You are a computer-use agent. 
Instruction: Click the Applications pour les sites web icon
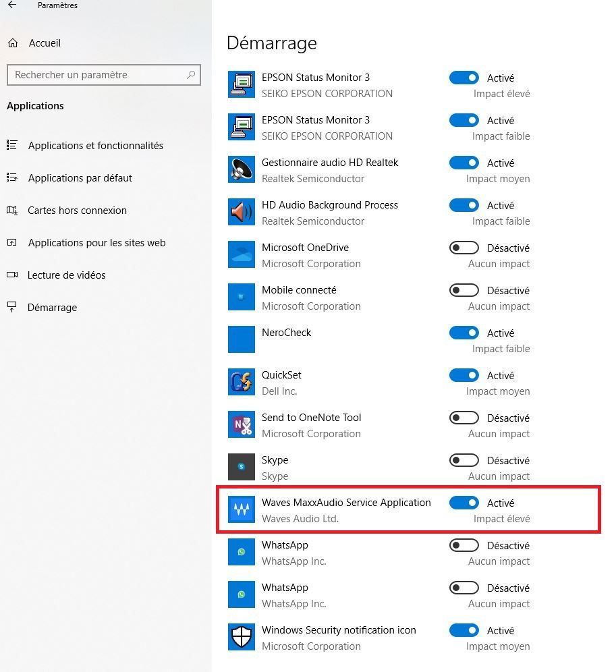(12, 243)
